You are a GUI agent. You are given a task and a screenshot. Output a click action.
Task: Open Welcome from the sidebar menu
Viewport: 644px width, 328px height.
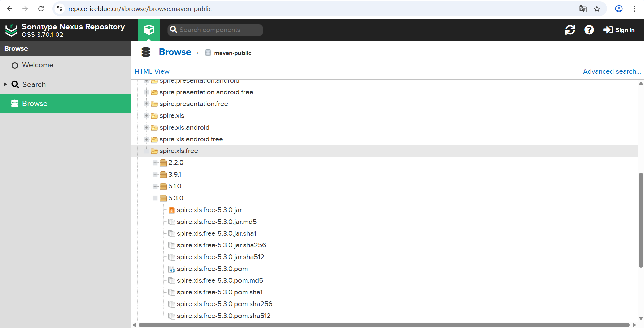37,65
